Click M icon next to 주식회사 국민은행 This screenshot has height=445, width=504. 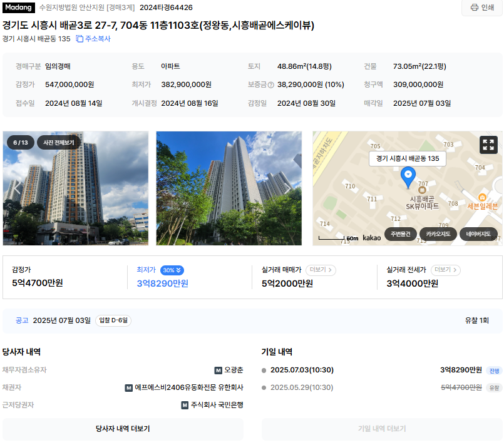(185, 405)
